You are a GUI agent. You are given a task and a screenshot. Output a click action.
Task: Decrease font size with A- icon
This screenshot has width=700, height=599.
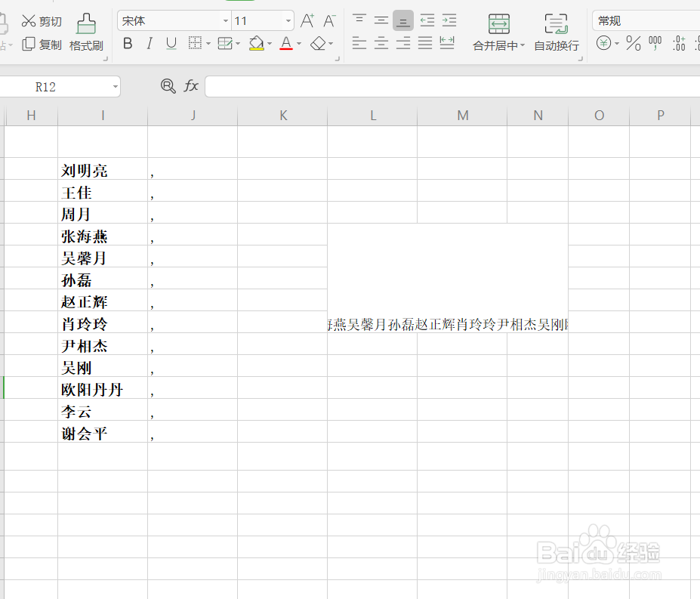(329, 20)
